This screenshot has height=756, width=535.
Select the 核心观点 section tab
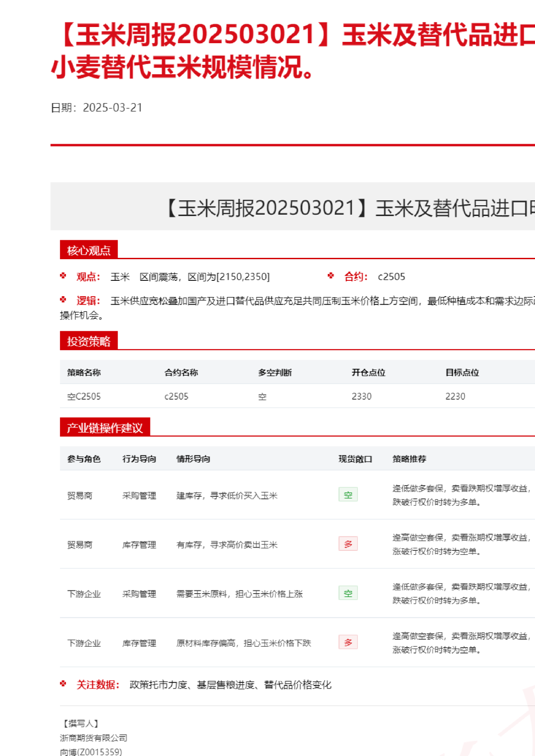[x=89, y=250]
